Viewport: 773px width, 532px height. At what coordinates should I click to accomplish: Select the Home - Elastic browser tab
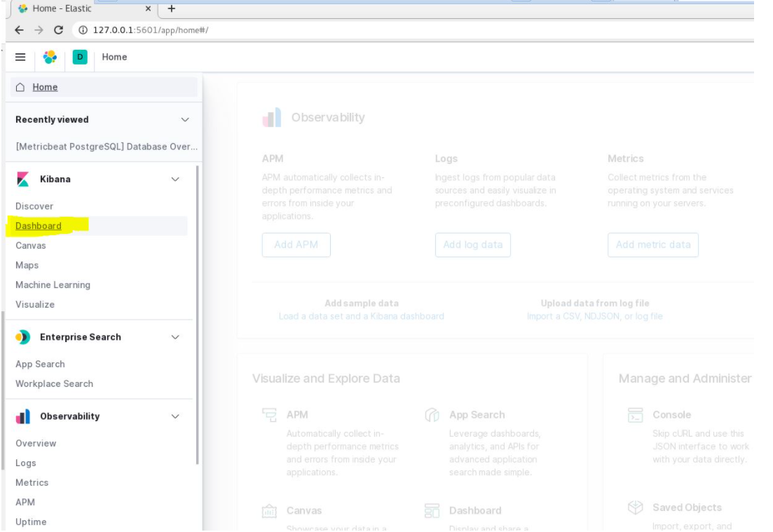click(83, 8)
